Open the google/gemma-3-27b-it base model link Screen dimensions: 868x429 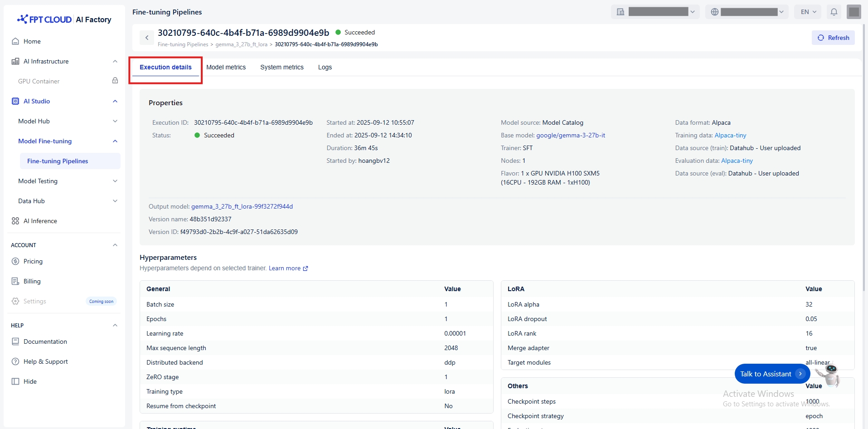(570, 135)
